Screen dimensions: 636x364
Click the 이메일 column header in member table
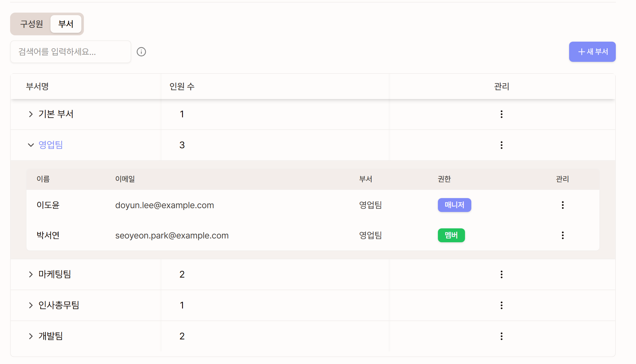click(x=125, y=179)
